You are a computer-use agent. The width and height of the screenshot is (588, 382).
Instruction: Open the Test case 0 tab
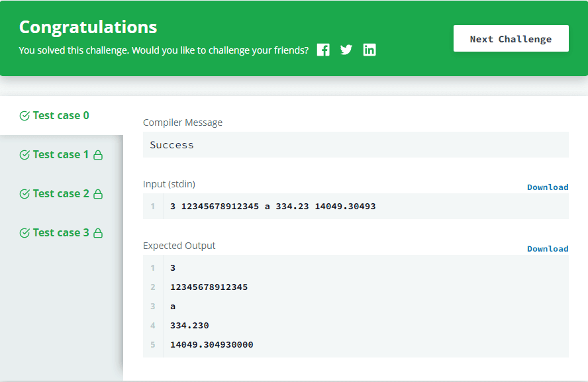tap(61, 116)
